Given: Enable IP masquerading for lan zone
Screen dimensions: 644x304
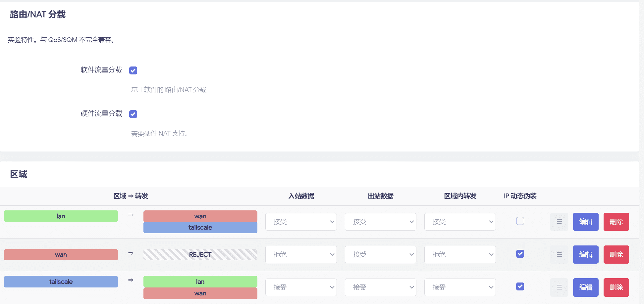Looking at the screenshot, I should tap(520, 221).
